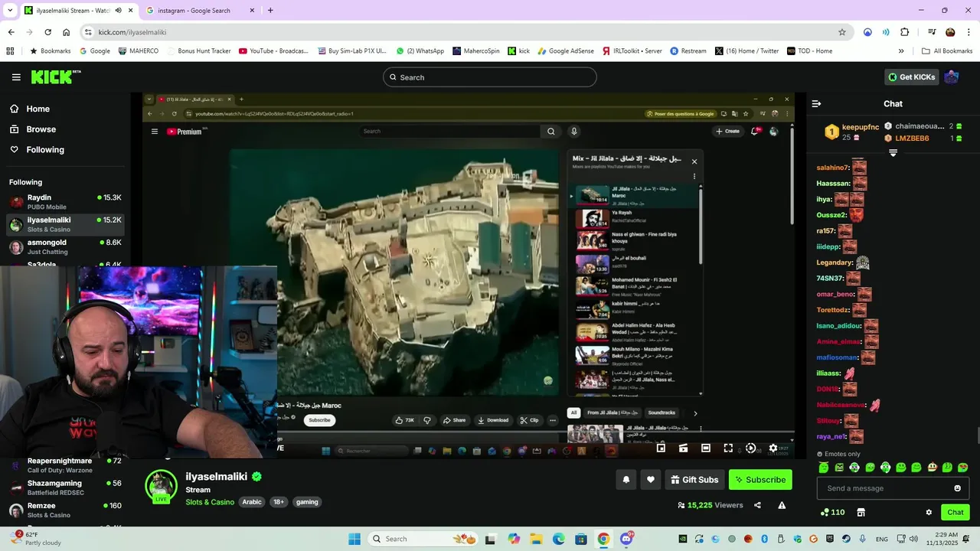Open Remzee recommended channel
This screenshot has height=551, width=980.
click(x=65, y=510)
